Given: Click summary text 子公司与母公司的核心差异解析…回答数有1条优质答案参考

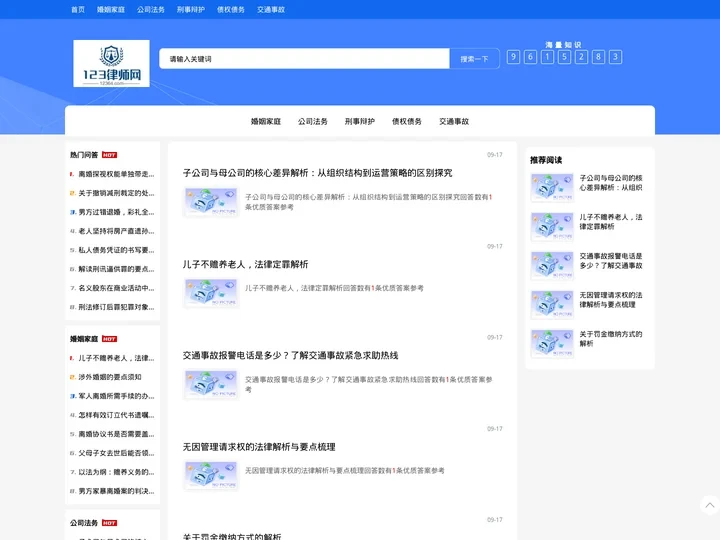Looking at the screenshot, I should (x=369, y=202).
